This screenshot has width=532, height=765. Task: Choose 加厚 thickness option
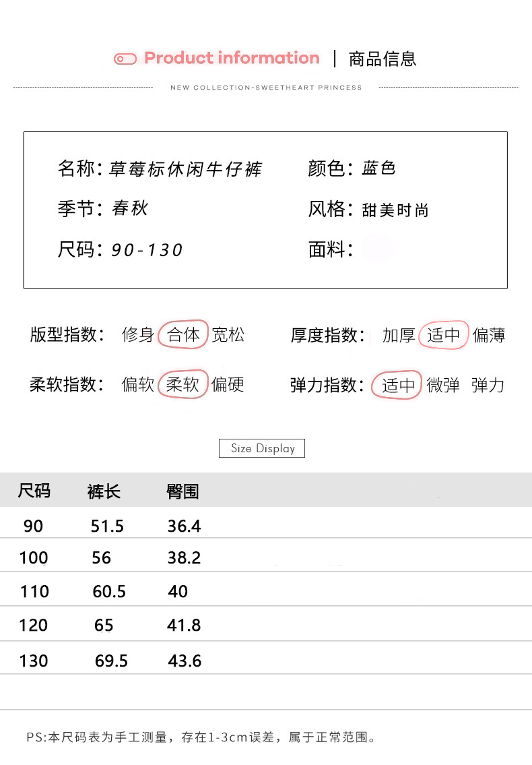click(x=399, y=335)
